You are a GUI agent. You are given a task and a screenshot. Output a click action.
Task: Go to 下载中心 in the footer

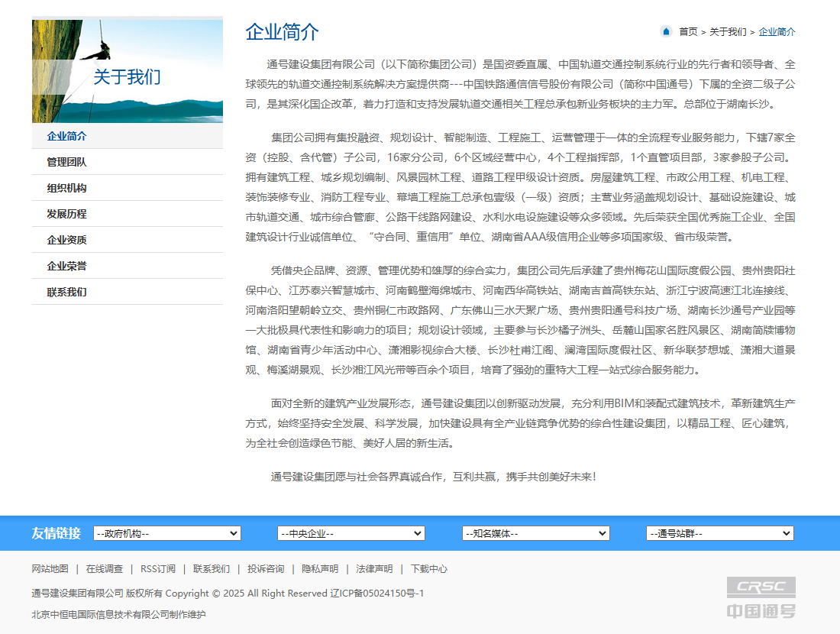[x=428, y=568]
